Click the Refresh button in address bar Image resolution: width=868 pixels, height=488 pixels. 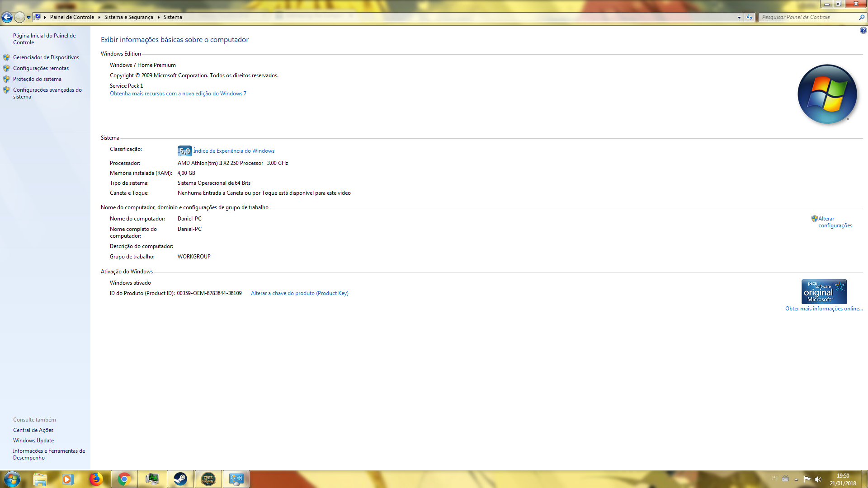tap(750, 17)
